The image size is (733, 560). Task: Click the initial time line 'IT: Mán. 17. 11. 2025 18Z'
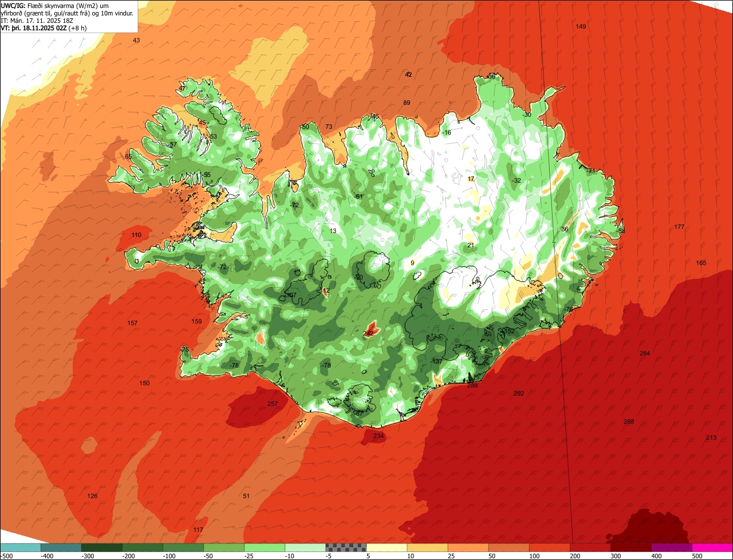click(x=37, y=20)
